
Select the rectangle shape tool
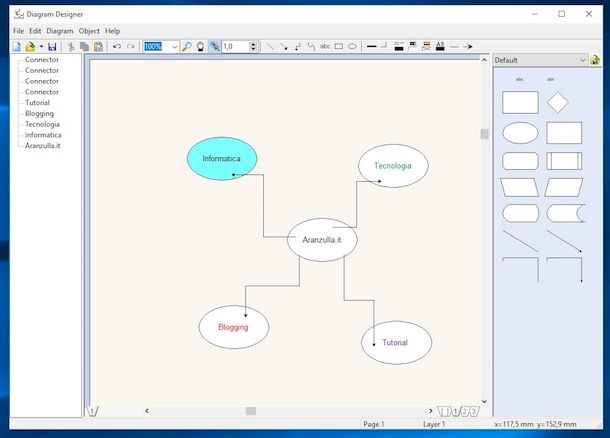[x=339, y=47]
